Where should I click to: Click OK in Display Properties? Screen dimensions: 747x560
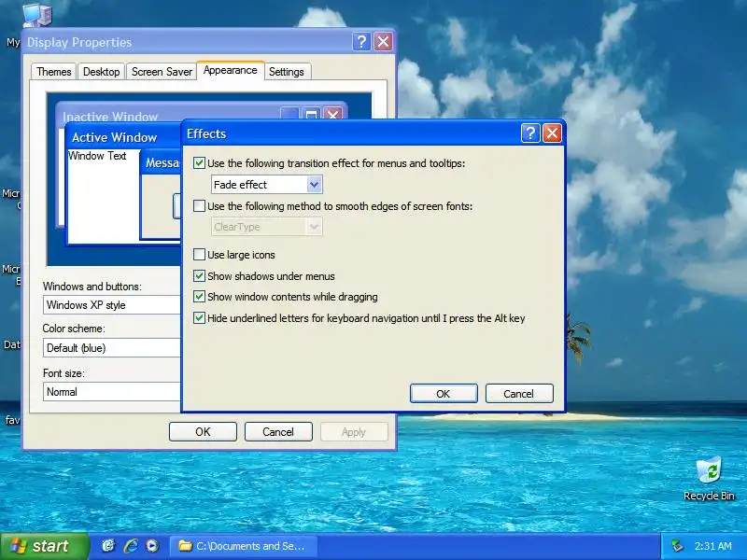tap(203, 431)
